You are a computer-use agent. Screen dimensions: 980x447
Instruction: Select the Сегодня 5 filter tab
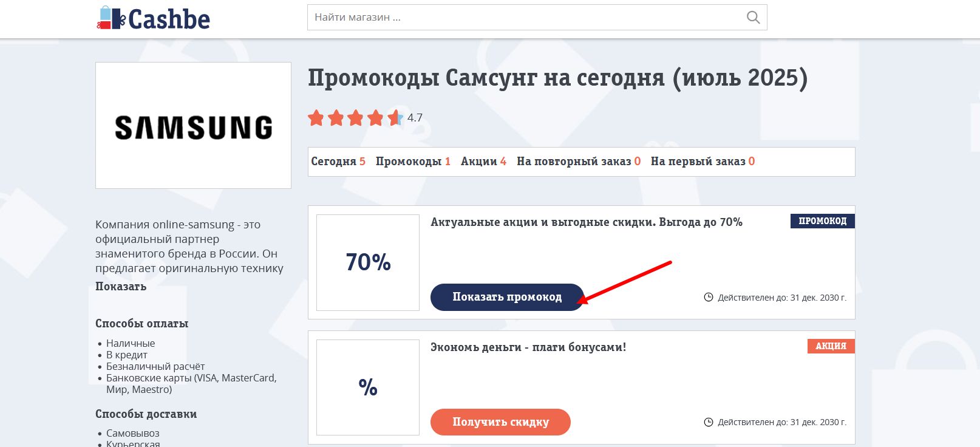coord(338,162)
